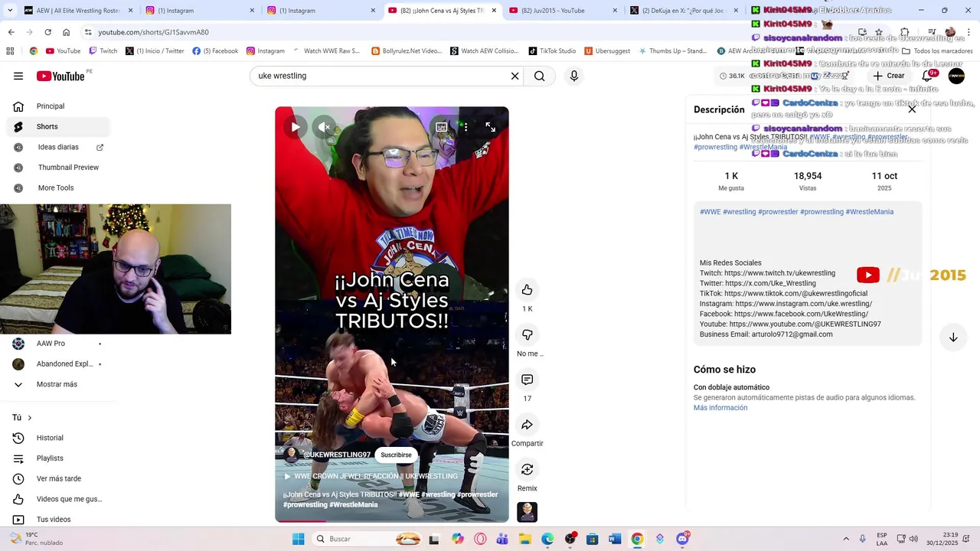980x551 pixels.
Task: Click the YouTube logo
Action: (x=60, y=76)
